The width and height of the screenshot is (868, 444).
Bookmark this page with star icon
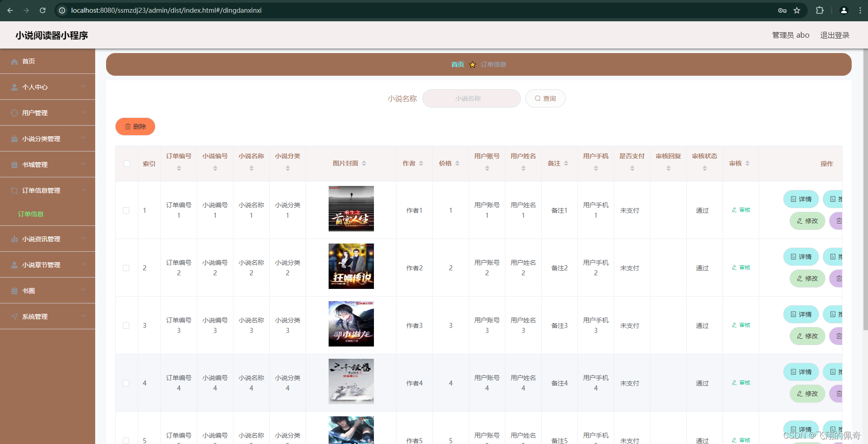click(x=797, y=10)
